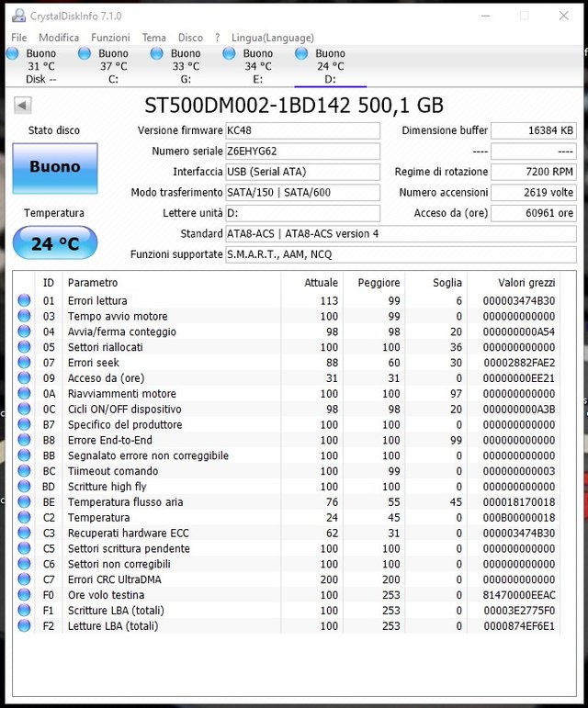
Task: Minimize the CrystalDiskInfo window
Action: pos(485,16)
